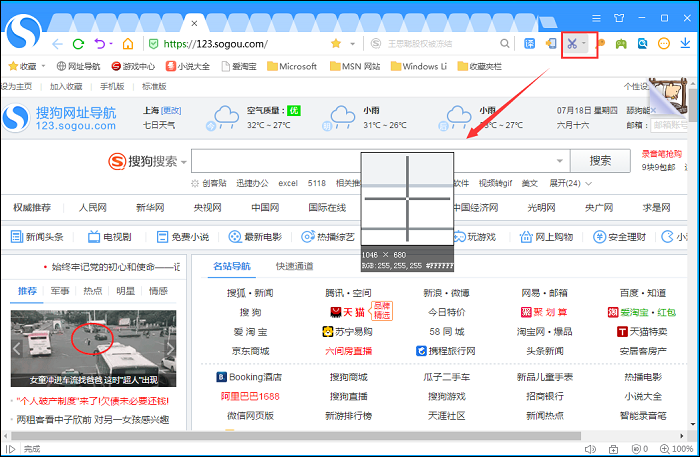Open 新闻头条 category
Viewport: 700px width, 457px height.
coord(37,237)
